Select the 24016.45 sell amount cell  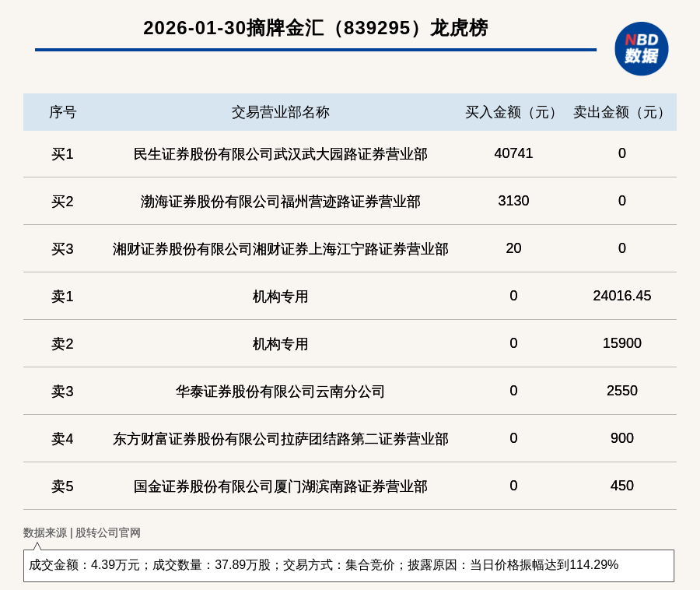(x=621, y=296)
